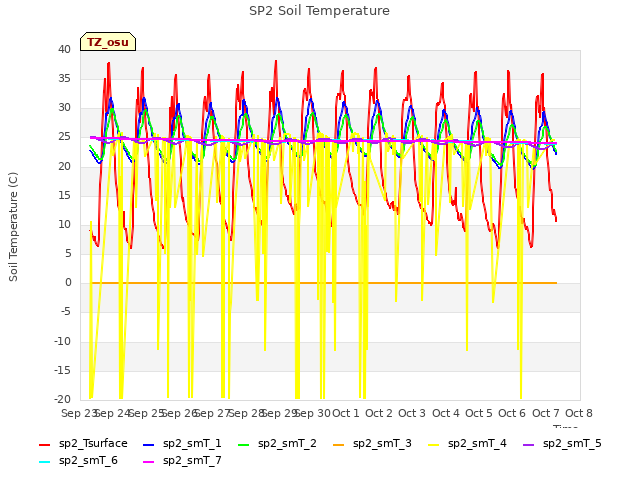Click the partially hidden Time axis label

click(x=565, y=426)
